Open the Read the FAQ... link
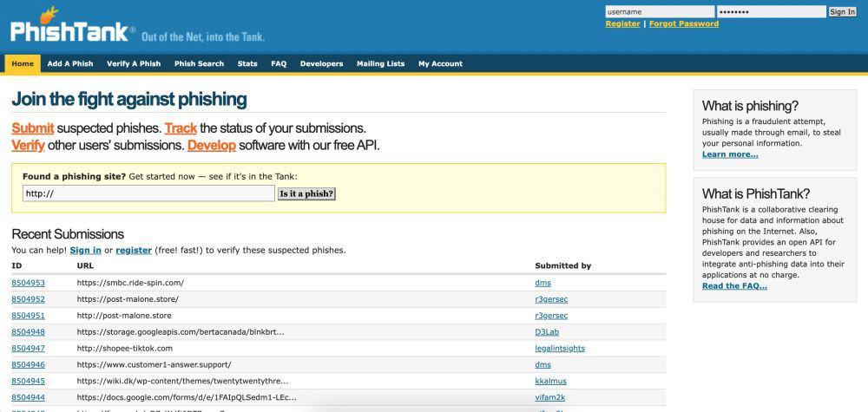This screenshot has height=412, width=868. point(734,286)
